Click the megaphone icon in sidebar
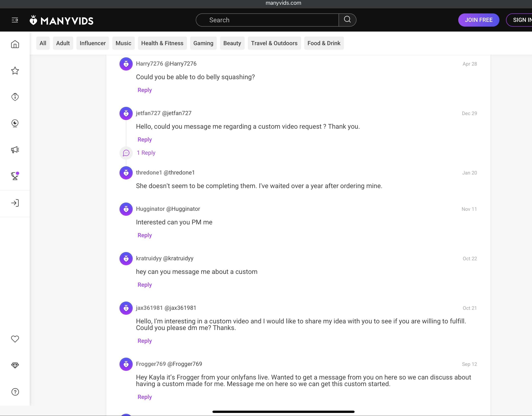Image resolution: width=532 pixels, height=416 pixels. coord(15,150)
